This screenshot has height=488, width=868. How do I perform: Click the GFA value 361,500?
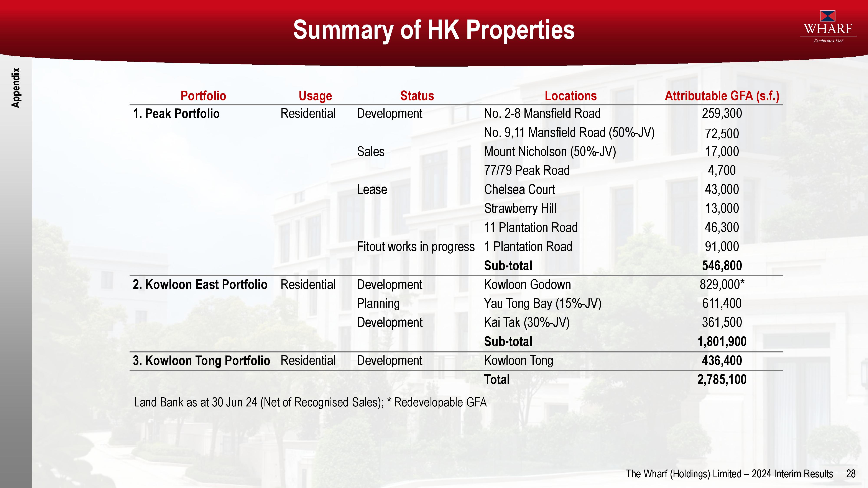click(722, 323)
